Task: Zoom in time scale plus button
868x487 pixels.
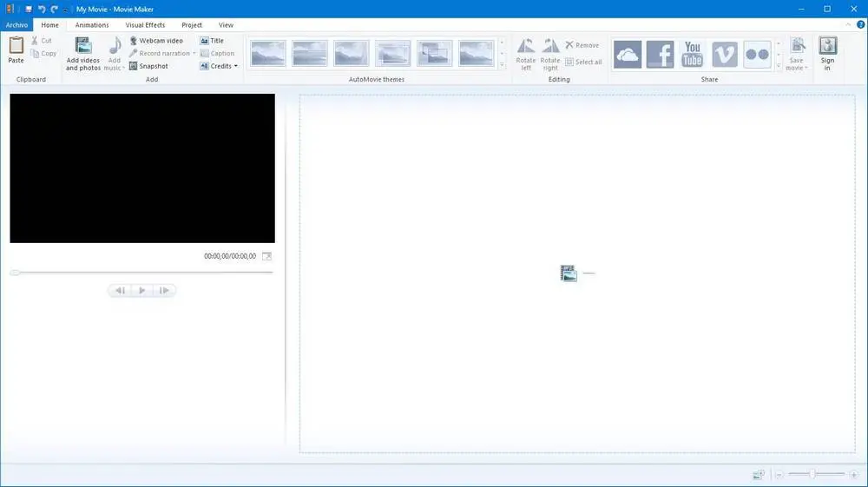Action: (853, 475)
